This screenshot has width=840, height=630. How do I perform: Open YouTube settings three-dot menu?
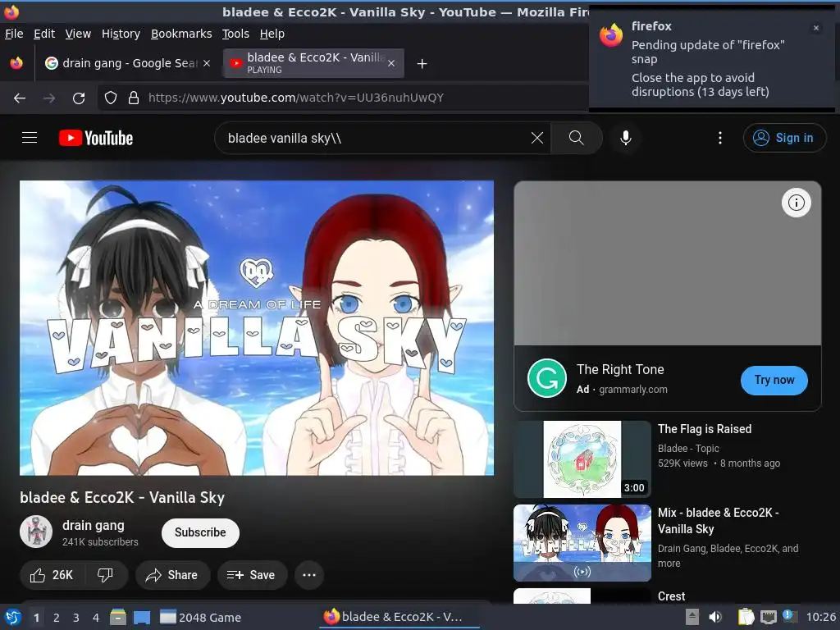[719, 138]
